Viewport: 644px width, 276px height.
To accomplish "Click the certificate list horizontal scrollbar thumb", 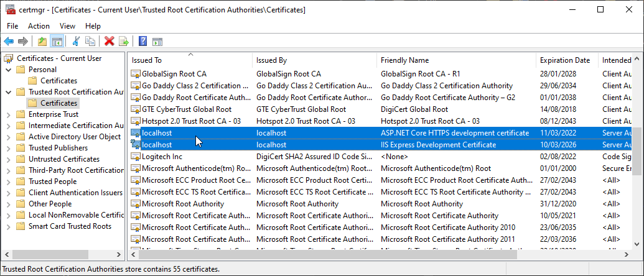I will pyautogui.click(x=328, y=255).
